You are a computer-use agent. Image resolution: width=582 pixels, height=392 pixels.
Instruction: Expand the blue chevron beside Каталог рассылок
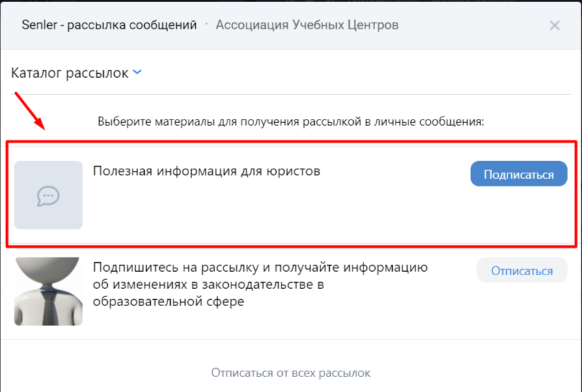click(137, 72)
